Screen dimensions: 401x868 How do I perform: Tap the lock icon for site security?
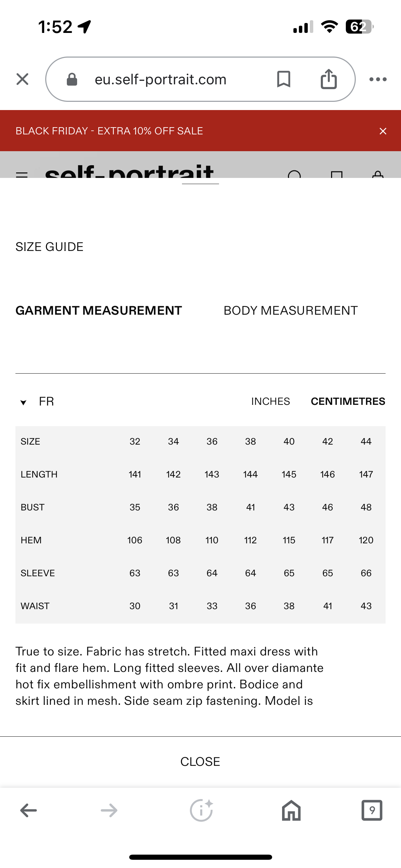72,80
